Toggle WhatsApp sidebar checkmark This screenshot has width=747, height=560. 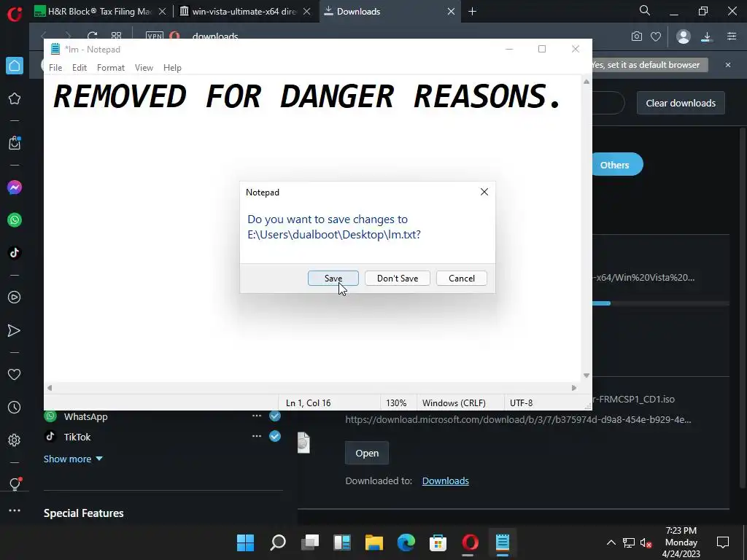pyautogui.click(x=275, y=416)
